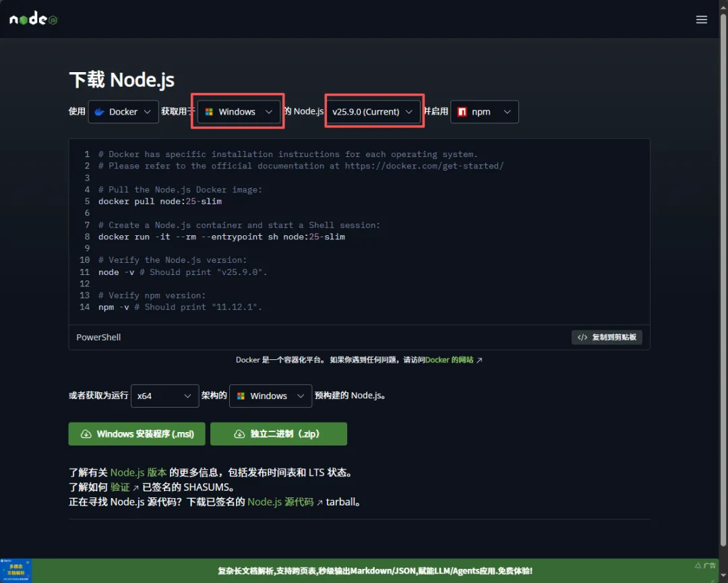This screenshot has height=583, width=728.
Task: Click the Node.js logo in header
Action: point(34,19)
